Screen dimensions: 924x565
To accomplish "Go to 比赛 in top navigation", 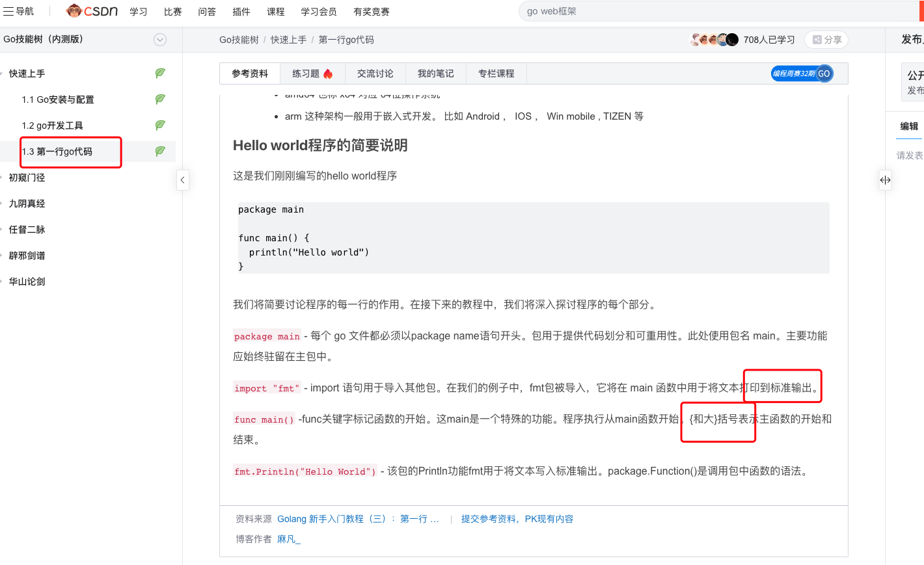I will coord(172,12).
